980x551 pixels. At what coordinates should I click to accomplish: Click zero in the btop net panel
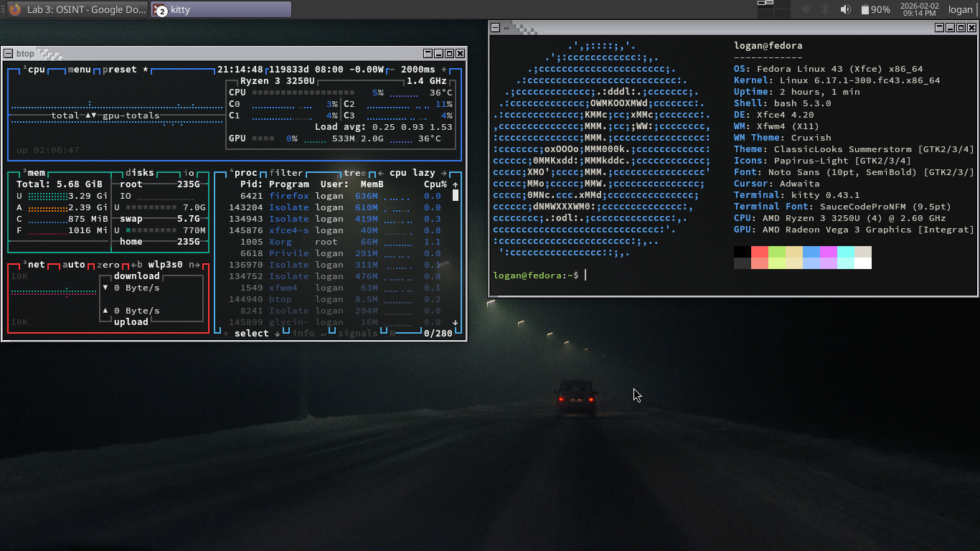[x=108, y=265]
